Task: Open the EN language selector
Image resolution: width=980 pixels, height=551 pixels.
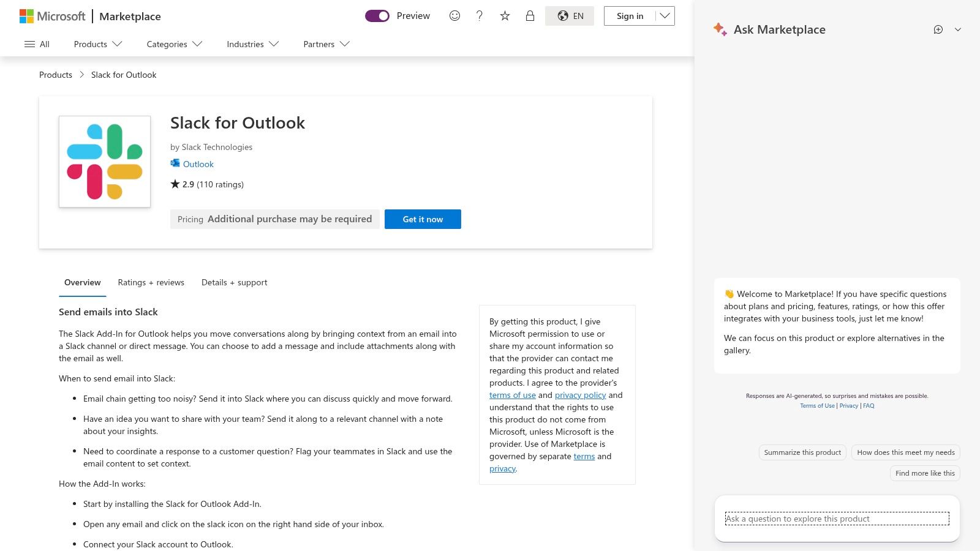Action: pyautogui.click(x=570, y=16)
